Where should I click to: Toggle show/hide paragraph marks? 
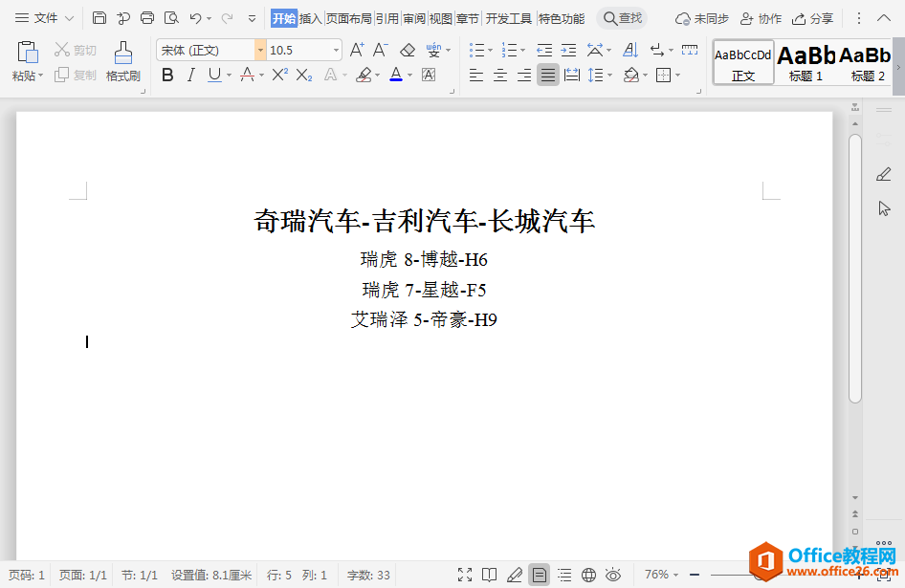tap(657, 51)
